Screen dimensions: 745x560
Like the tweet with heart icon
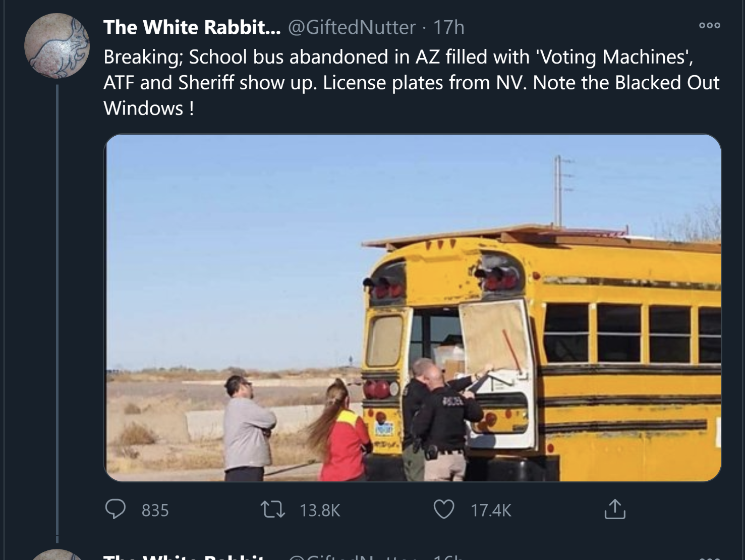444,510
